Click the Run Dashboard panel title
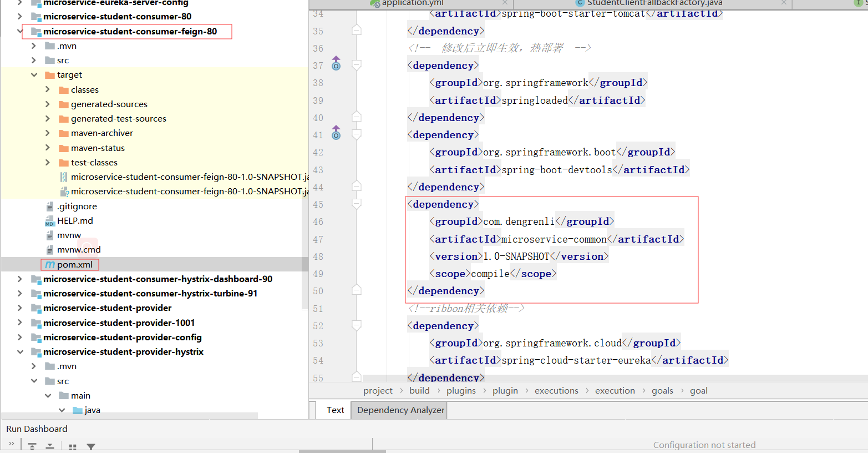 (x=37, y=429)
